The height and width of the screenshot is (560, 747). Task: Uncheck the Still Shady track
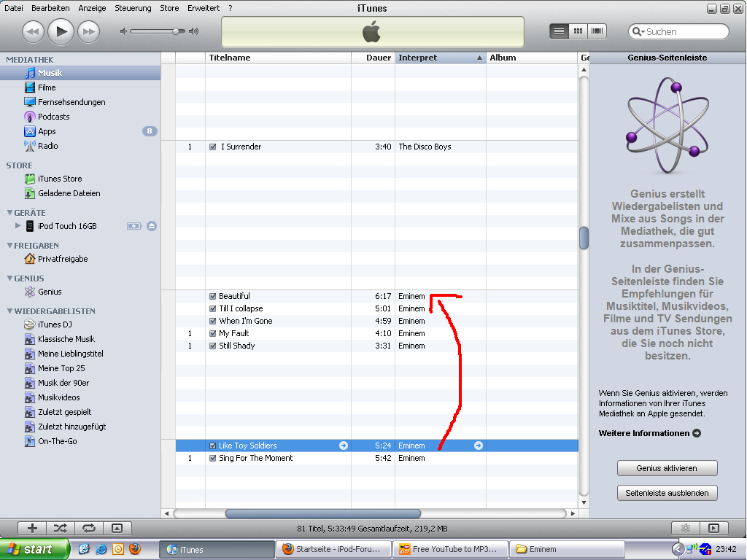pyautogui.click(x=213, y=346)
